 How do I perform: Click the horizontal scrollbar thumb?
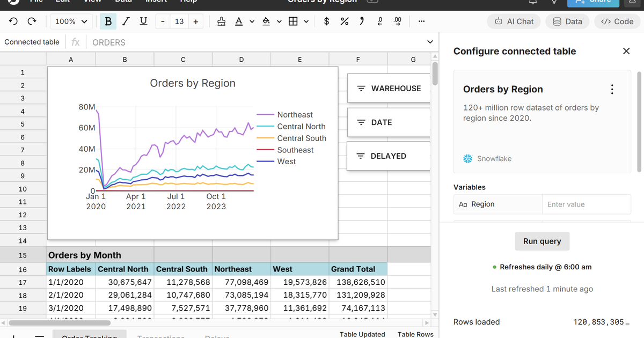pyautogui.click(x=59, y=322)
